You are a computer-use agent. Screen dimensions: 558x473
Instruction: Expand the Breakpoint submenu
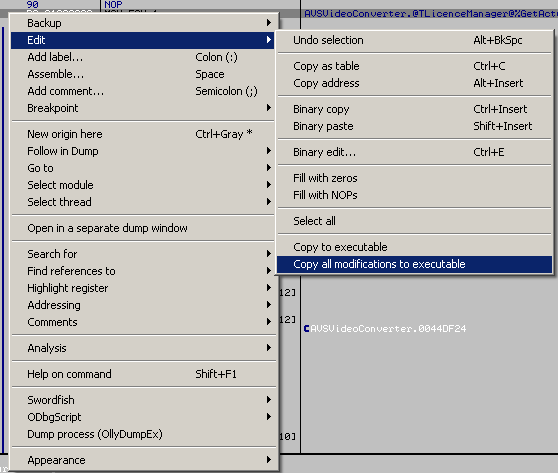click(x=142, y=108)
